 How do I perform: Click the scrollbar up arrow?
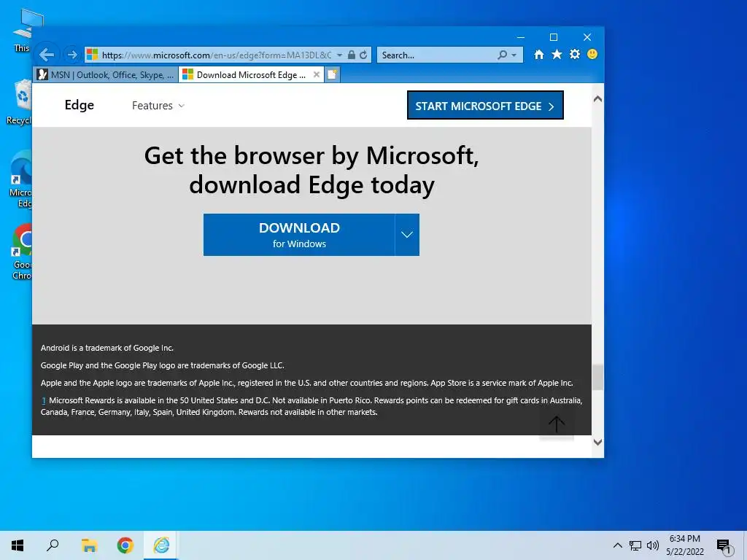pyautogui.click(x=597, y=99)
